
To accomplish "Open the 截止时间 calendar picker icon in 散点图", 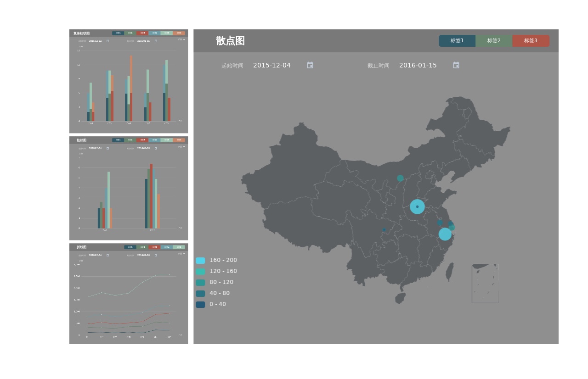I will point(456,65).
